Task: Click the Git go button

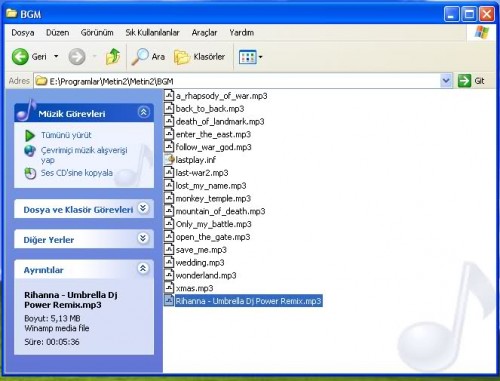Action: 471,81
